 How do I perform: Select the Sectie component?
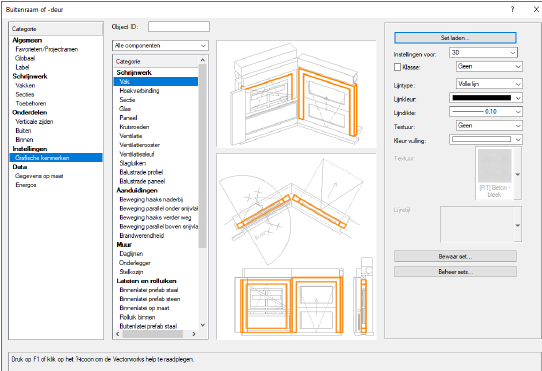coord(127,100)
